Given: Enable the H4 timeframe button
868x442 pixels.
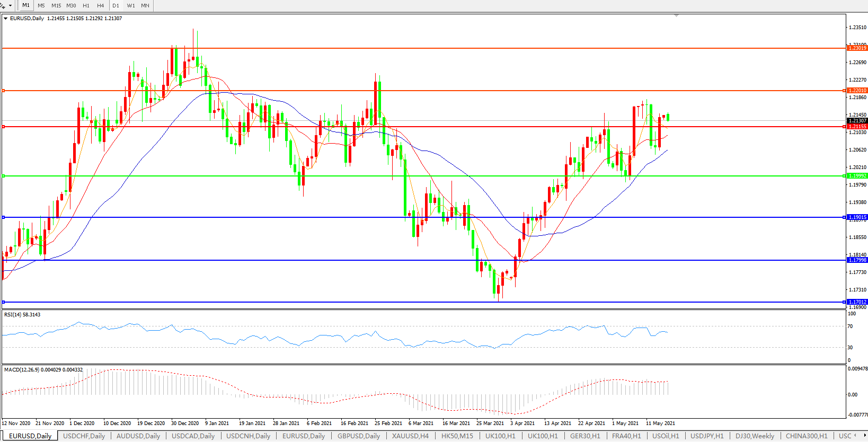Looking at the screenshot, I should click(101, 5).
